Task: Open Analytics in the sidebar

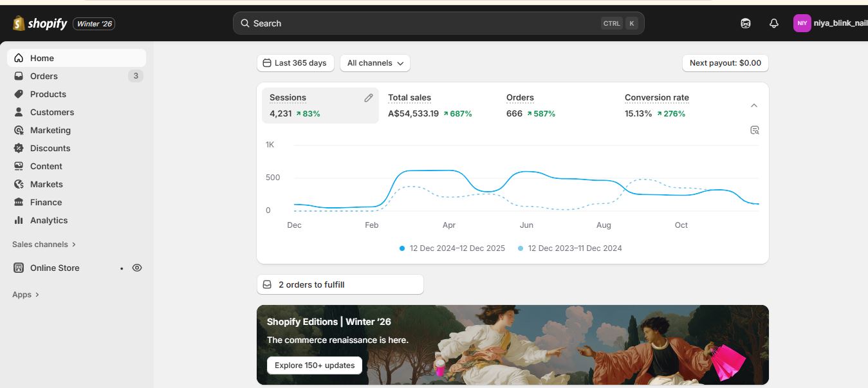Action: coord(77,220)
